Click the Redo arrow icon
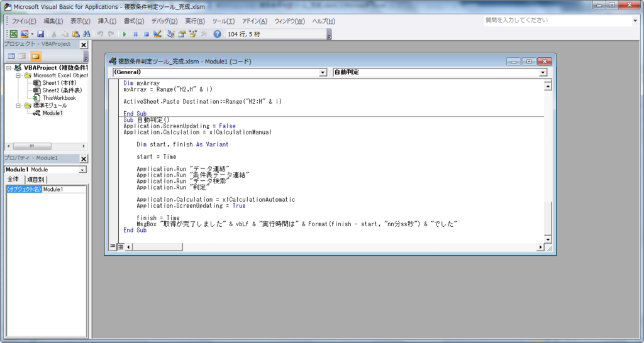 point(111,34)
